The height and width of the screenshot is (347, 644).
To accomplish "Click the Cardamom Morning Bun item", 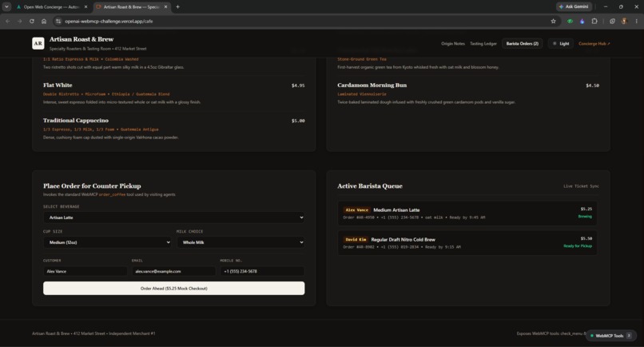I will 372,85.
